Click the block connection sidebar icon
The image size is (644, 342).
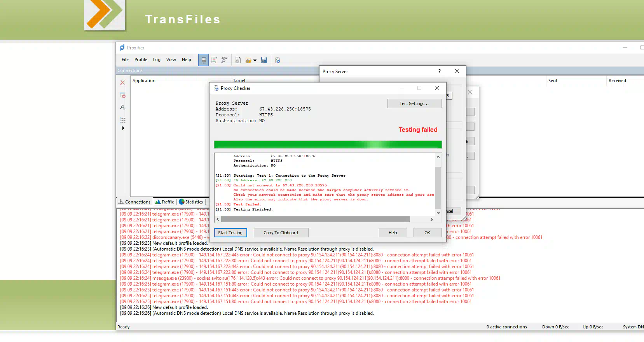pos(122,95)
